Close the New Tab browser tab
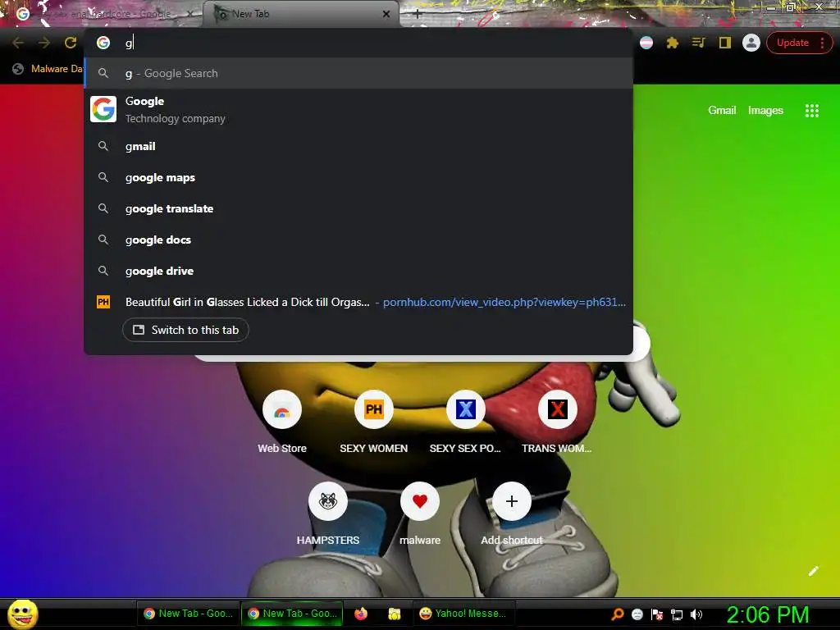The image size is (840, 630). pos(386,14)
